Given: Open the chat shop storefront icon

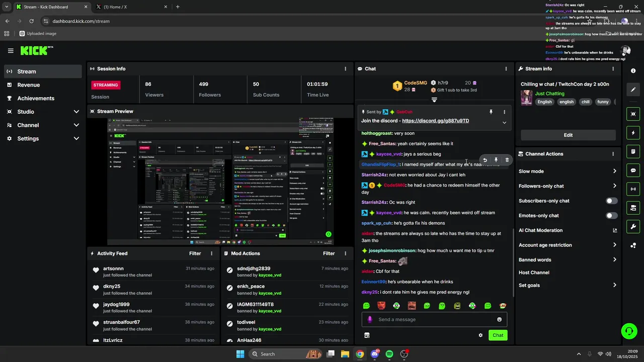Looking at the screenshot, I should click(367, 335).
